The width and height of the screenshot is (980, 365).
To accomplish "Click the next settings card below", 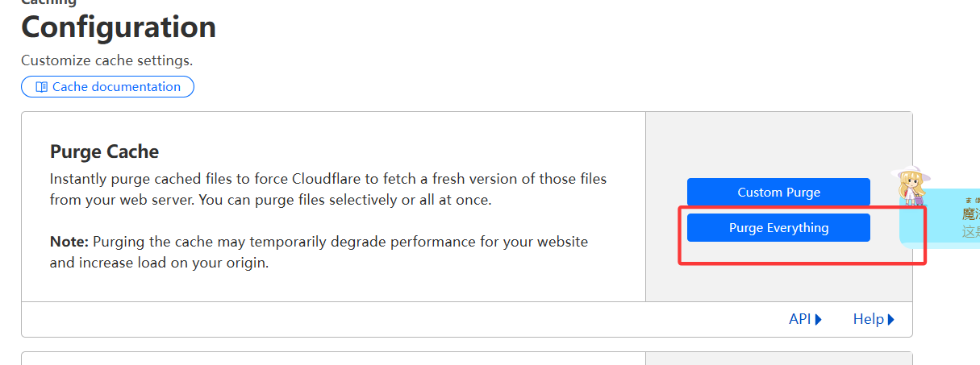I will [x=466, y=359].
